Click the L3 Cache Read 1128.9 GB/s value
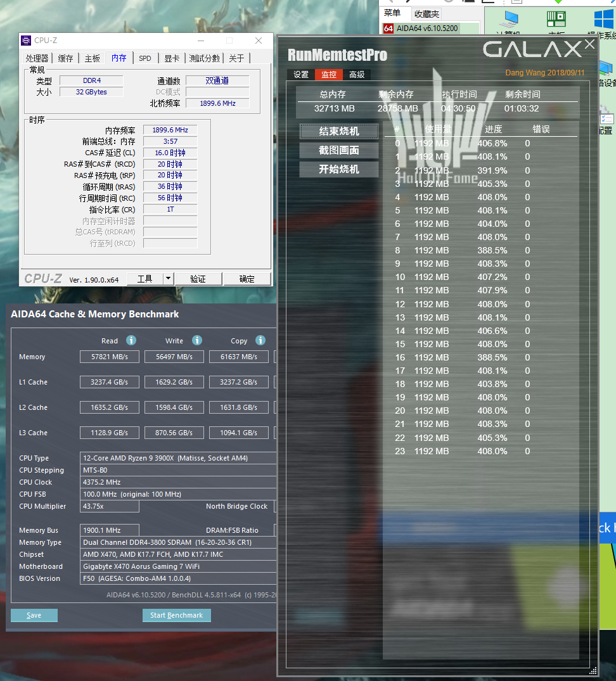Image resolution: width=616 pixels, height=681 pixels. [110, 433]
